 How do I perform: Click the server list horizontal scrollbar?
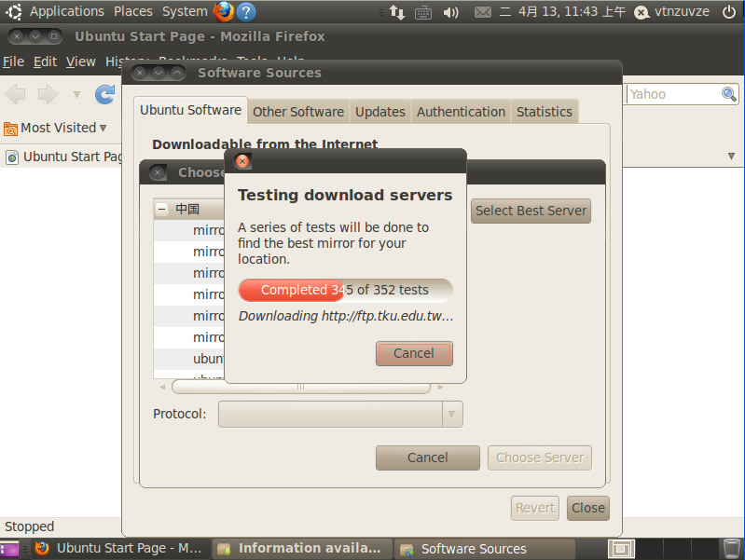[301, 387]
